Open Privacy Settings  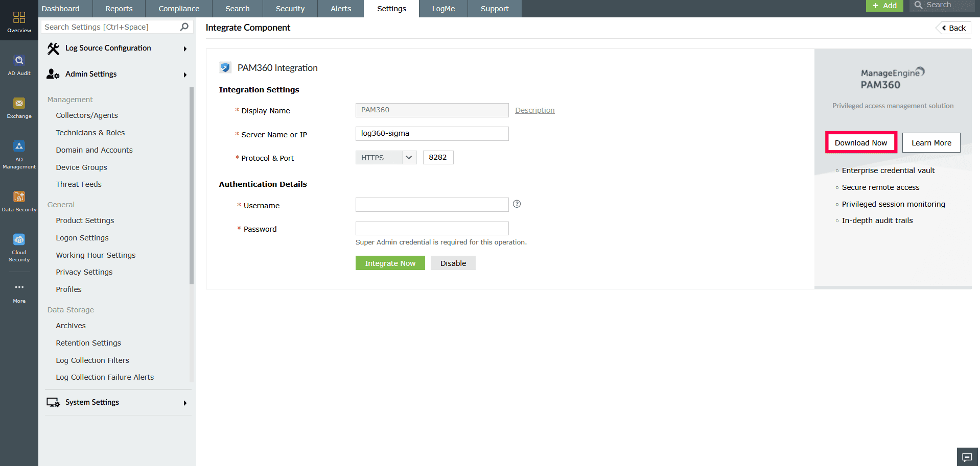pos(84,272)
